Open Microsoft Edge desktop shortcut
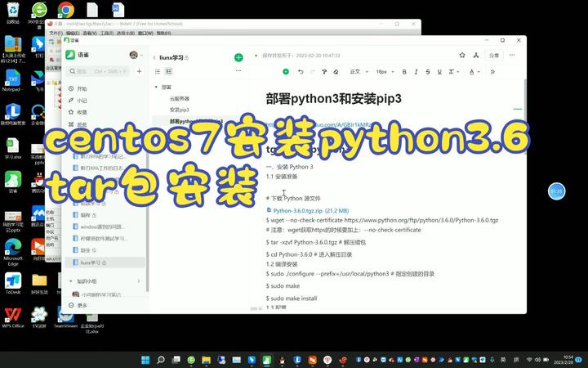The width and height of the screenshot is (588, 368). tap(13, 252)
